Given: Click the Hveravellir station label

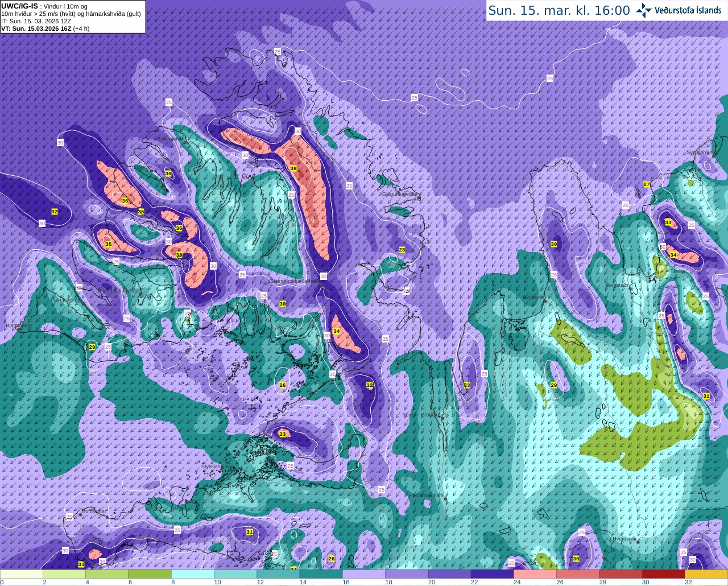Looking at the screenshot, I should [x=624, y=538].
